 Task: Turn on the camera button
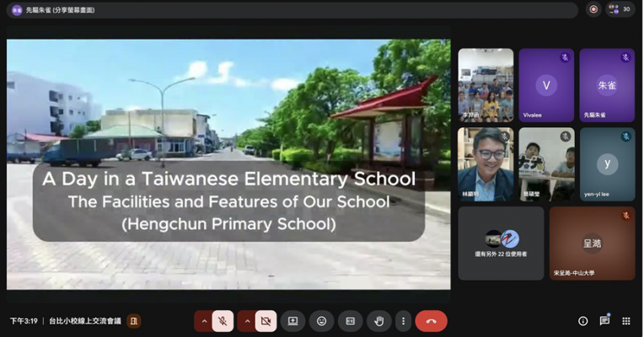click(x=266, y=321)
